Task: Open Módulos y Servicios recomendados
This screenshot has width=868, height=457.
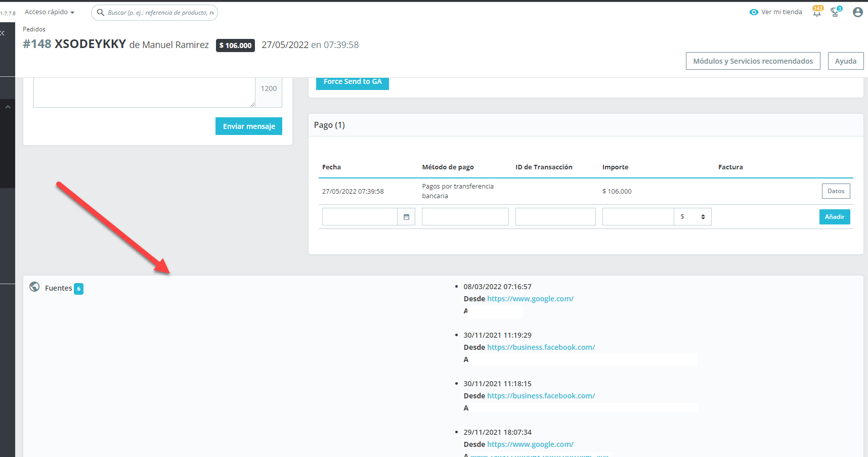Action: (x=753, y=61)
